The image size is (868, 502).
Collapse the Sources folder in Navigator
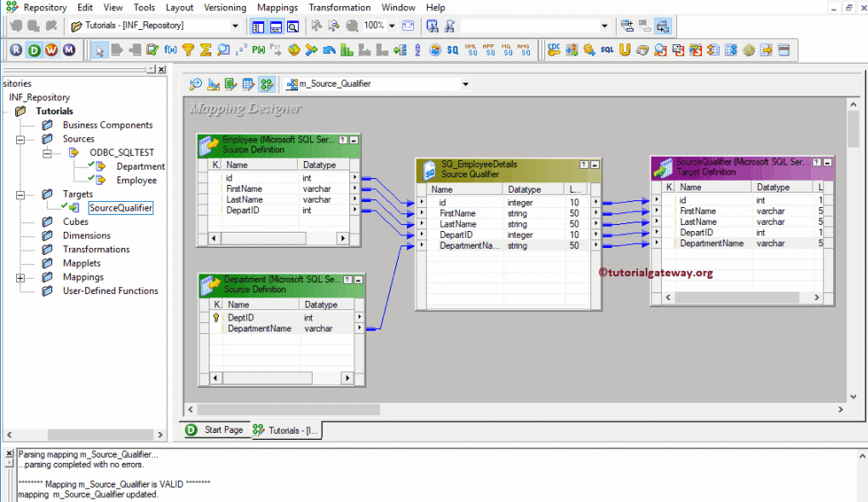coord(20,139)
